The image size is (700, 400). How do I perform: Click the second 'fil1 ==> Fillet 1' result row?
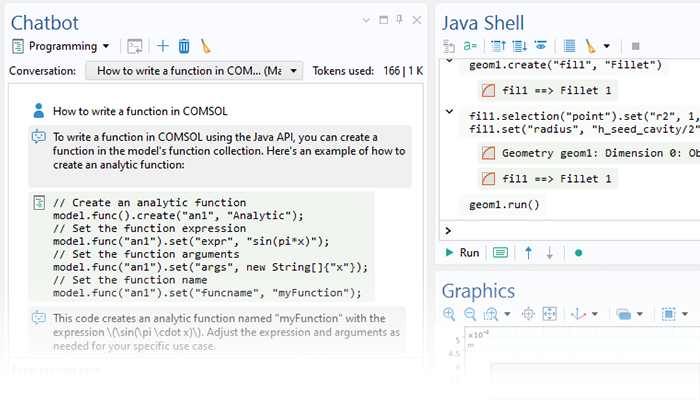548,179
